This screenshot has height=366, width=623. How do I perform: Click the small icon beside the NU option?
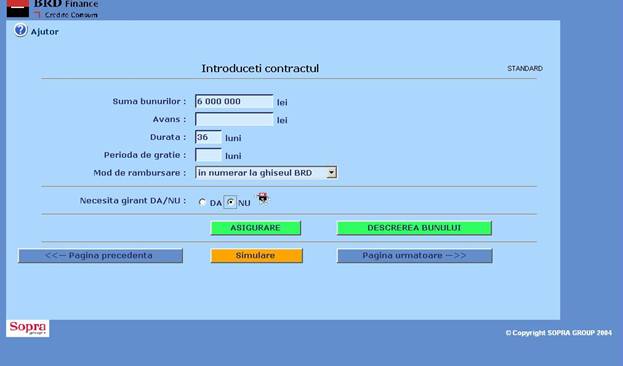[263, 198]
